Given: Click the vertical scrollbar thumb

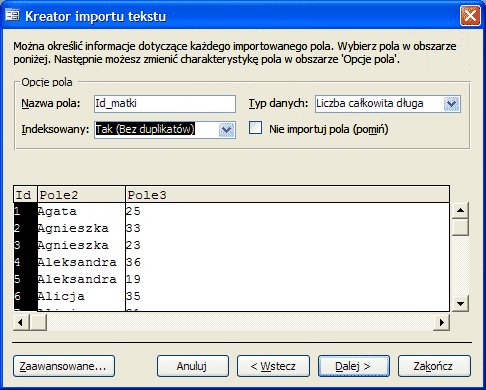Looking at the screenshot, I should click(460, 227).
